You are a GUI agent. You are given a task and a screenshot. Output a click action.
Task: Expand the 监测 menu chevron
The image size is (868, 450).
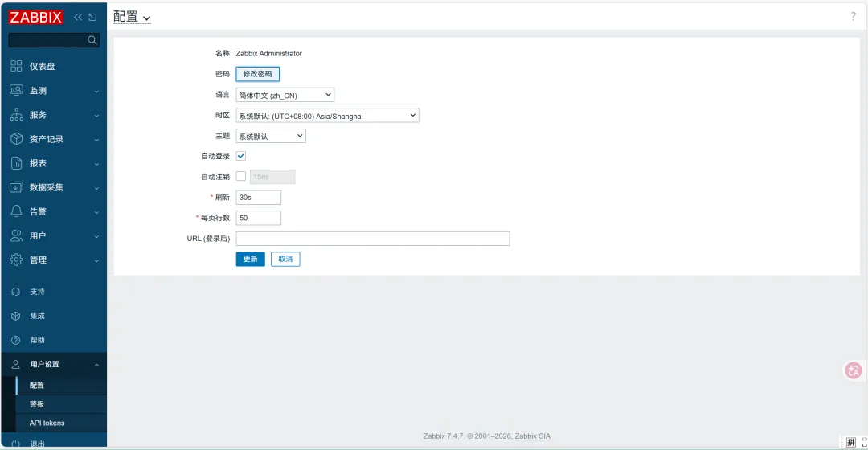click(96, 92)
